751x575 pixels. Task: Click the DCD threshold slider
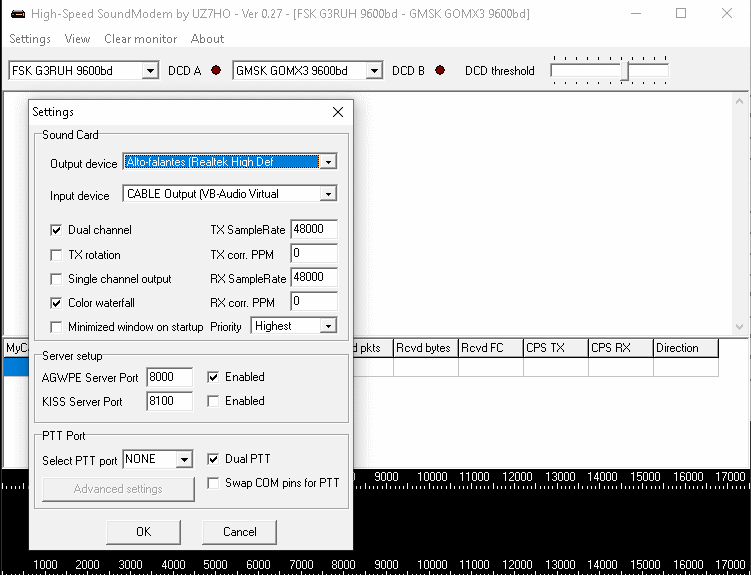click(609, 71)
